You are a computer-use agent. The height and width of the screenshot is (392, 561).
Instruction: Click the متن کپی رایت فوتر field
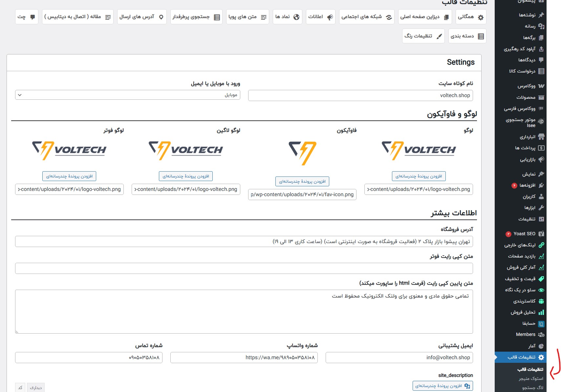[244, 268]
